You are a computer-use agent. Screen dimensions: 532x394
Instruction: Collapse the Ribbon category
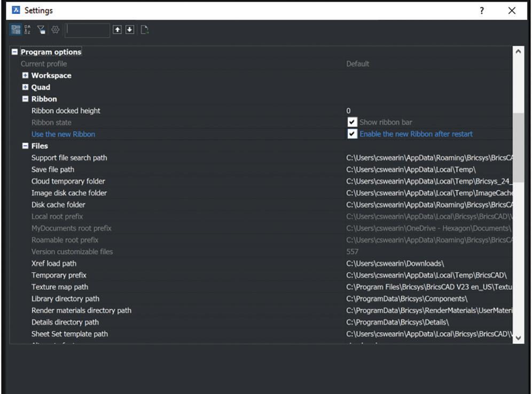click(25, 99)
